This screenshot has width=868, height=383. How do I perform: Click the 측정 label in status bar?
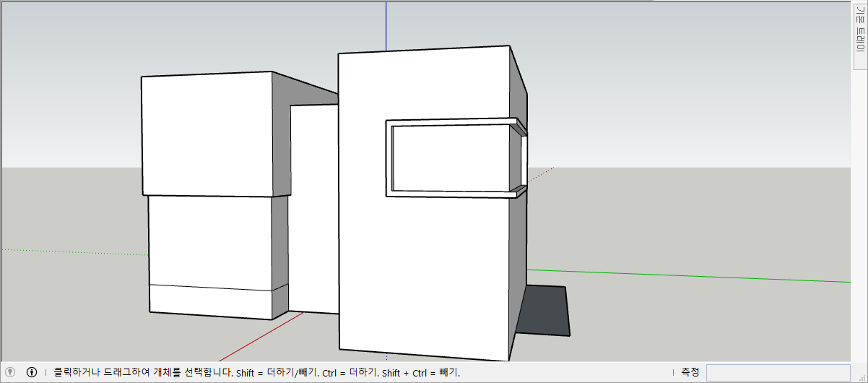690,372
